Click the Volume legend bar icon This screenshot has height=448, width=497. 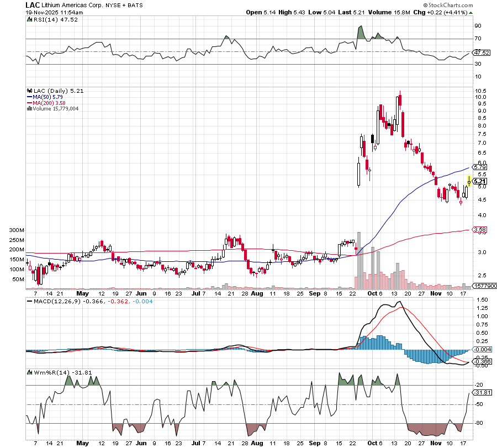pyautogui.click(x=29, y=109)
